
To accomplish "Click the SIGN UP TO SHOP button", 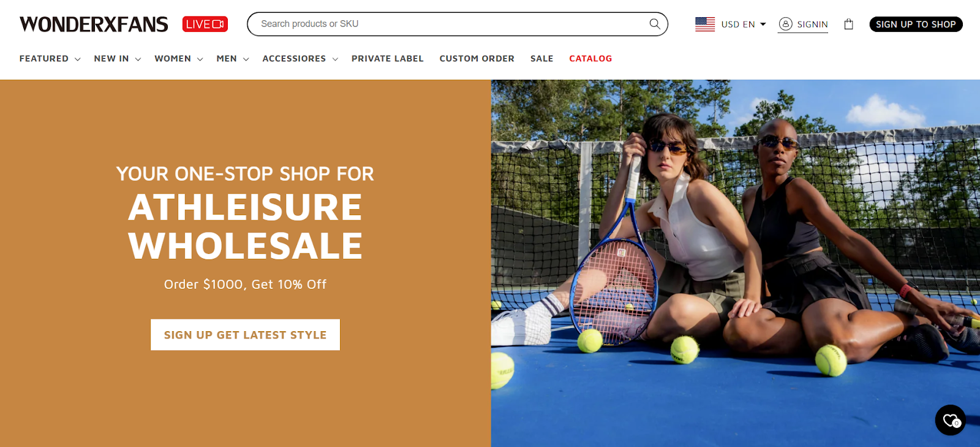I will tap(916, 24).
